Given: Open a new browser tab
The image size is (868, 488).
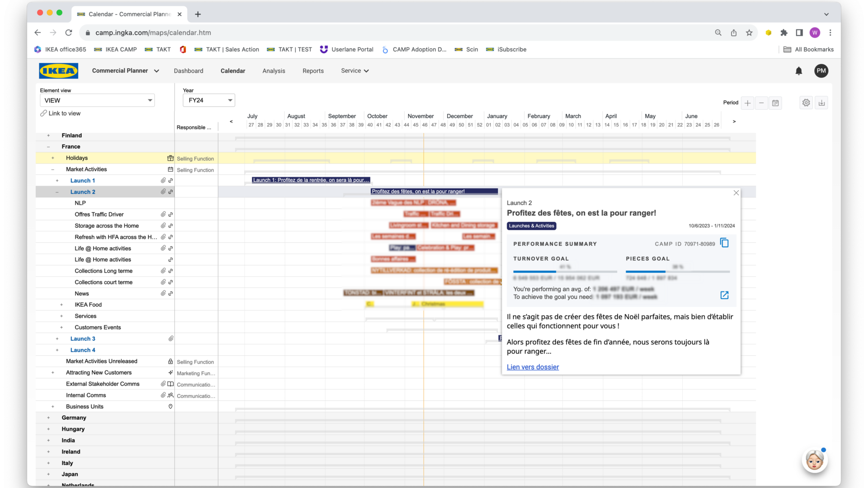Looking at the screenshot, I should pos(198,14).
